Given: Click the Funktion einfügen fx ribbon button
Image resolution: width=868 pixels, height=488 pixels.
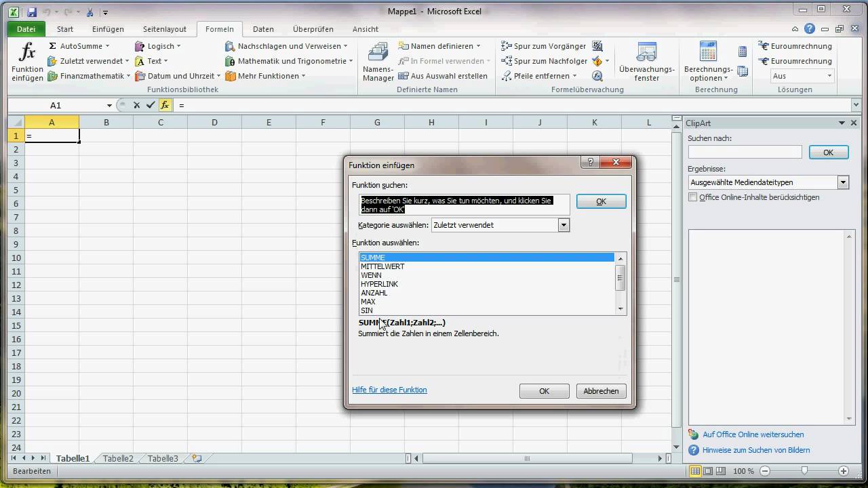Looking at the screenshot, I should point(27,62).
